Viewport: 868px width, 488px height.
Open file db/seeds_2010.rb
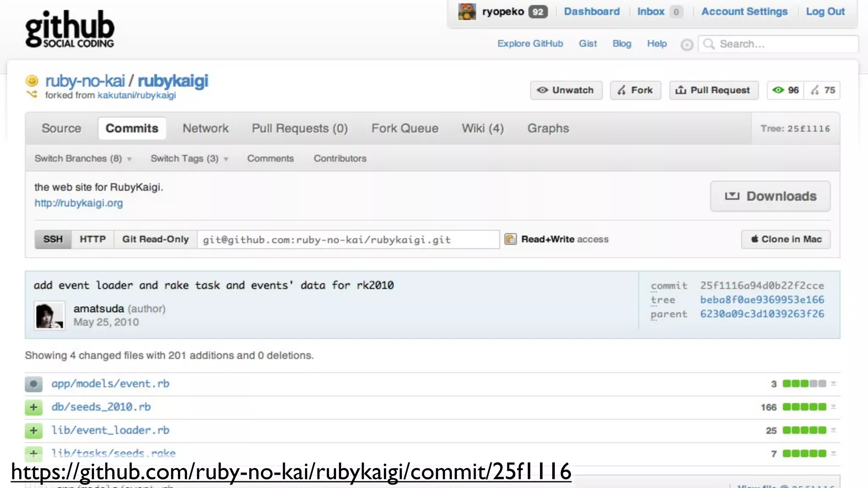pyautogui.click(x=101, y=407)
